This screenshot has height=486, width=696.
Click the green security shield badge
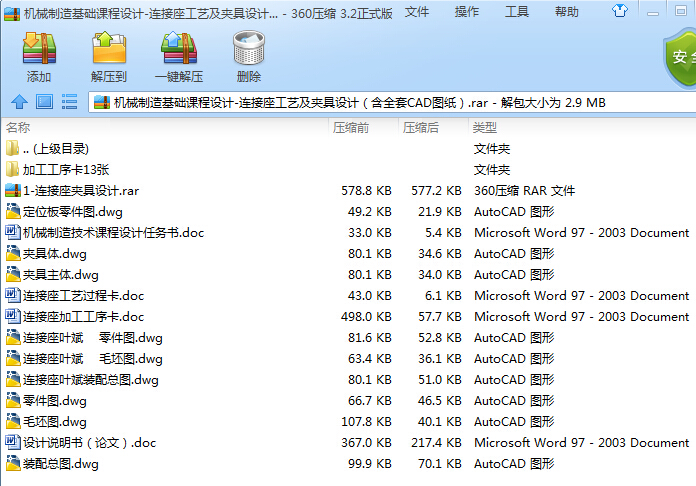pyautogui.click(x=680, y=58)
